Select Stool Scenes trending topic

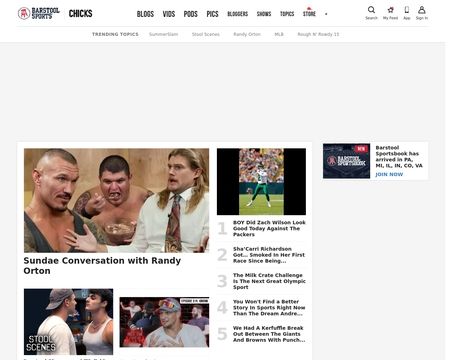206,34
